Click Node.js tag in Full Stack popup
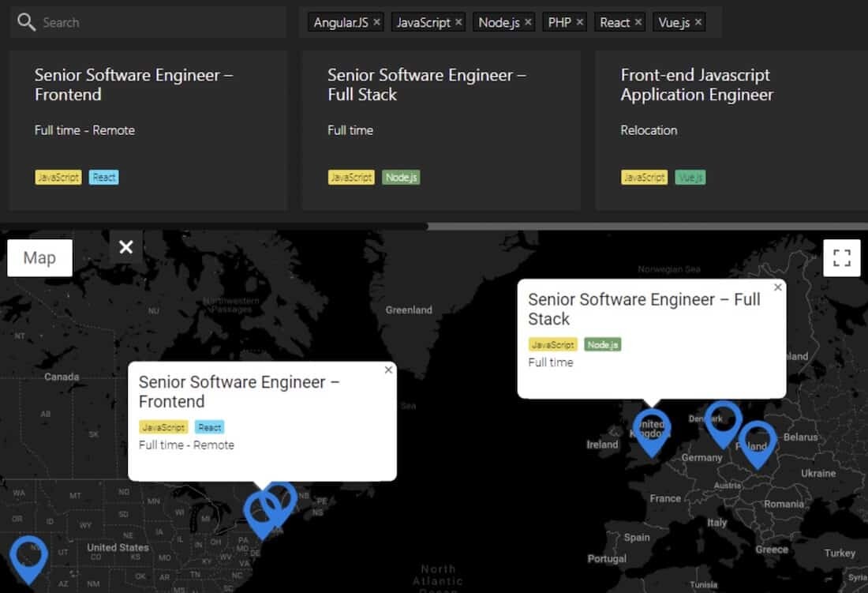This screenshot has height=593, width=868. click(x=602, y=344)
